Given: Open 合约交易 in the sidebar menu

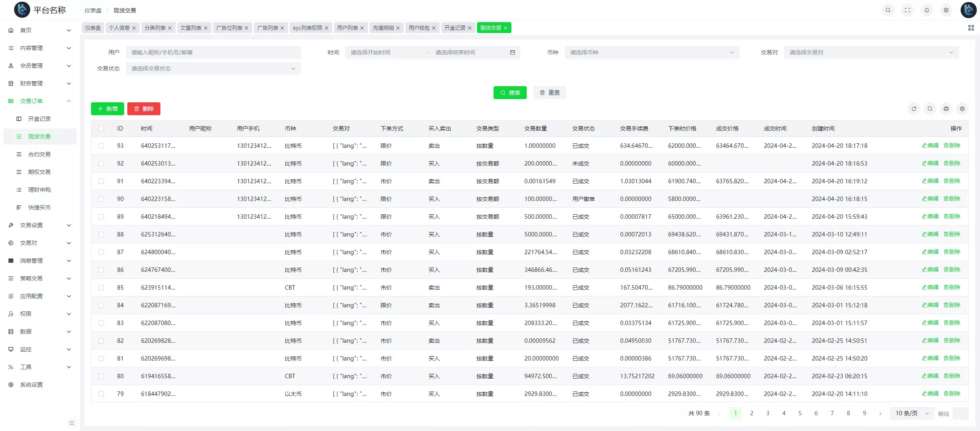Looking at the screenshot, I should pyautogui.click(x=39, y=154).
